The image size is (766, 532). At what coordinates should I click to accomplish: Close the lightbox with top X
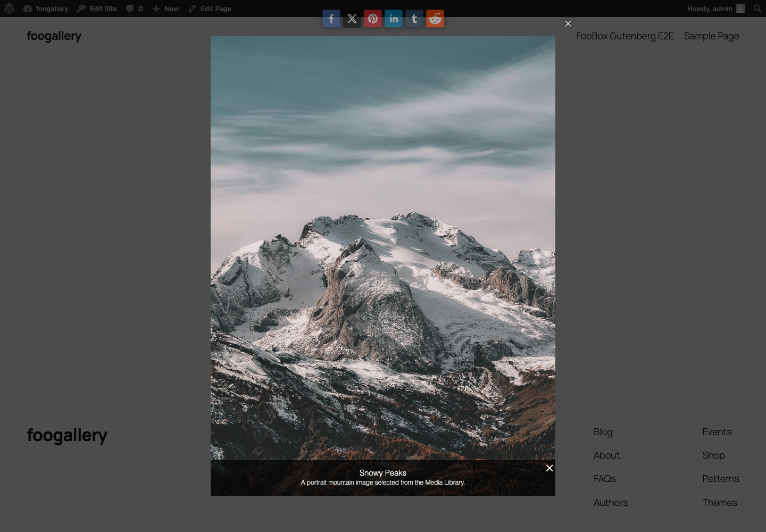(568, 23)
